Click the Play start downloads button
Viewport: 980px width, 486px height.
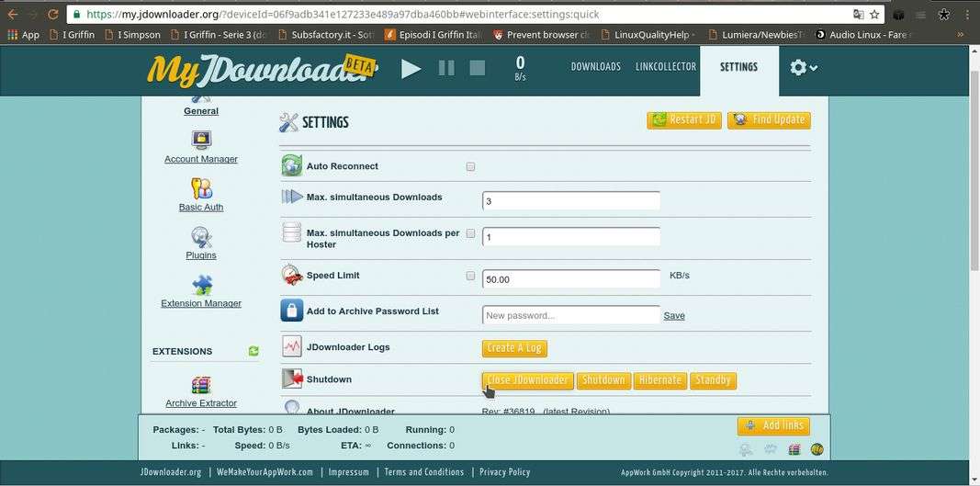[411, 68]
